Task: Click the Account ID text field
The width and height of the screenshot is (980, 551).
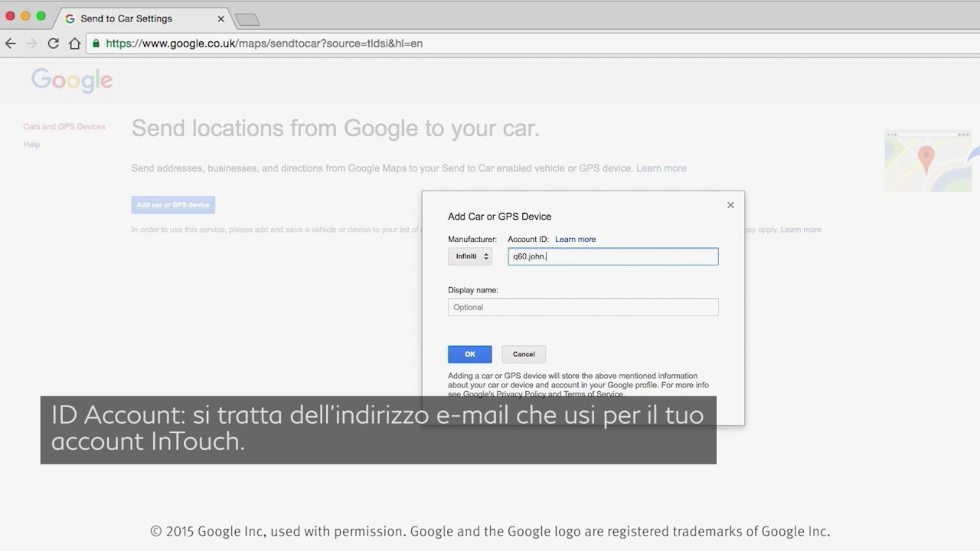Action: coord(613,256)
